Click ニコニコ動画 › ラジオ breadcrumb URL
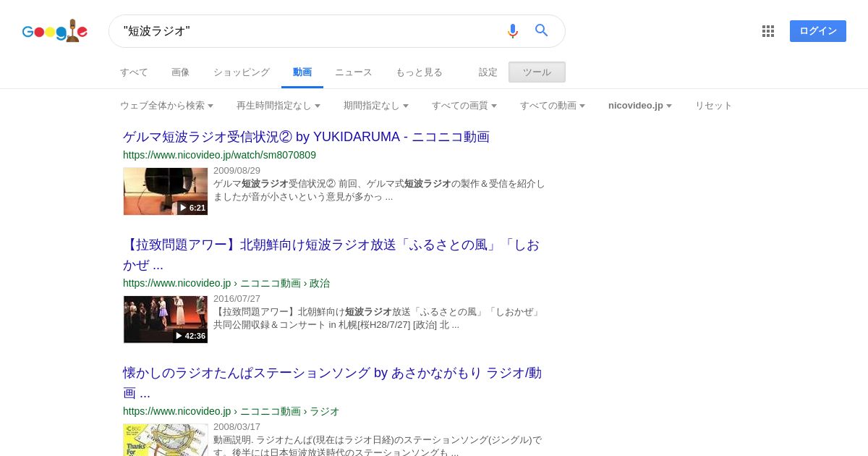This screenshot has height=456, width=868. pos(231,411)
